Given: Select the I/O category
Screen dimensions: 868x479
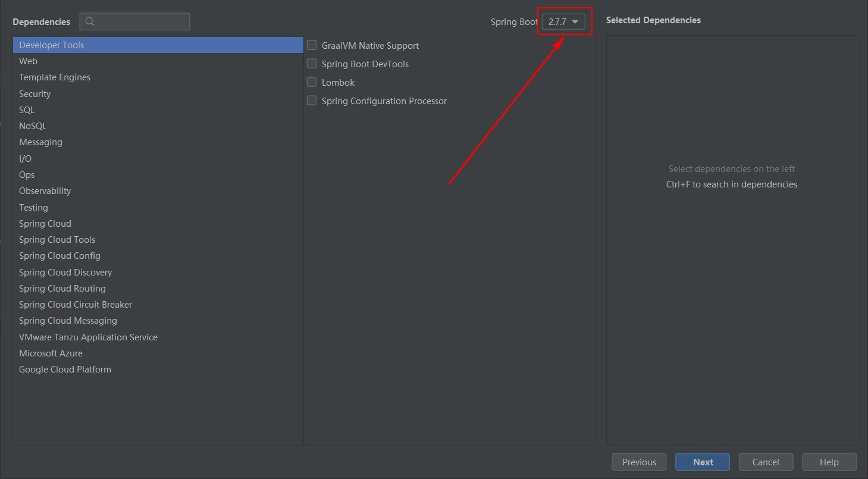Looking at the screenshot, I should (158, 159).
